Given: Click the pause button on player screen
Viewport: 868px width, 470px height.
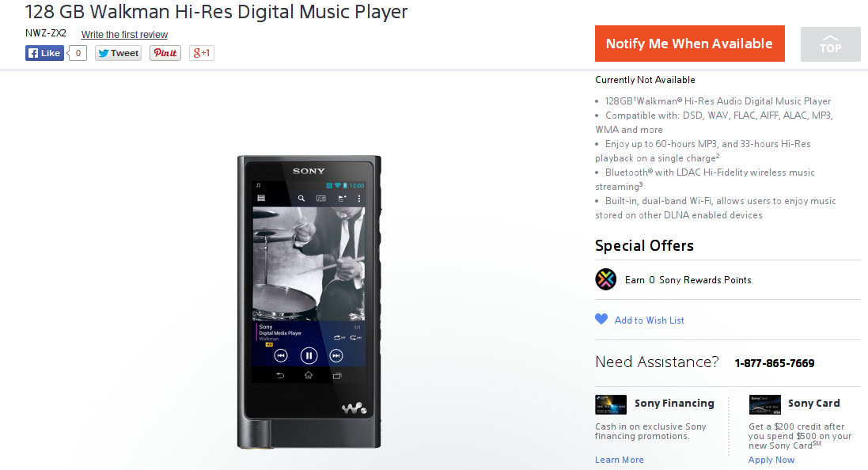Looking at the screenshot, I should pos(309,355).
